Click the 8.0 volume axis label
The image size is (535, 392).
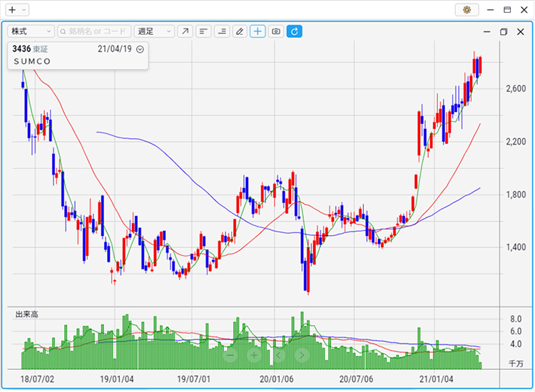pyautogui.click(x=516, y=319)
